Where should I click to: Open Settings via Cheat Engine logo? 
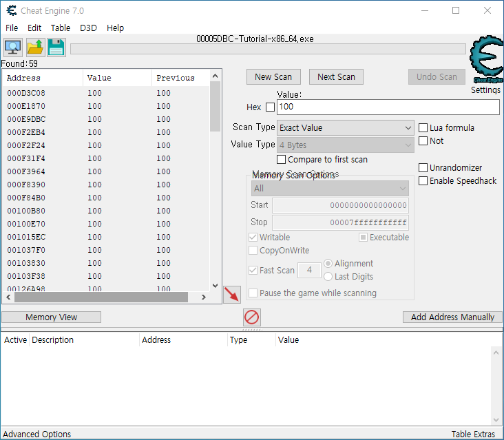[x=486, y=59]
